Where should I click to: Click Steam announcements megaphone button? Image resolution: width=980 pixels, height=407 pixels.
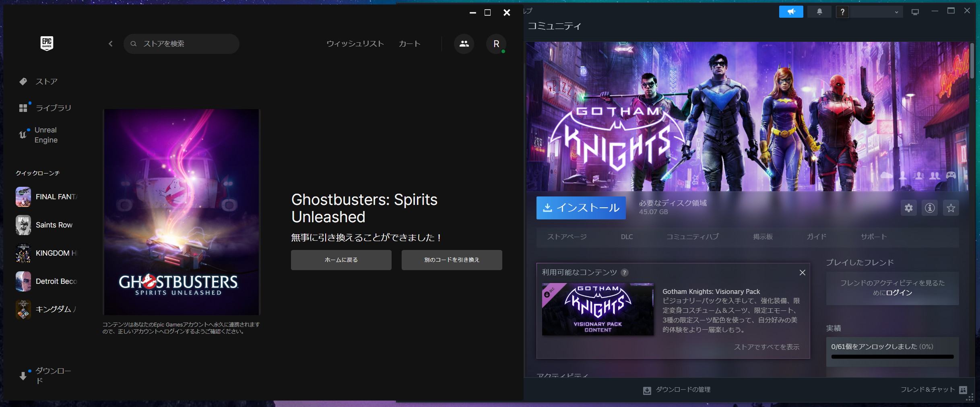click(791, 12)
